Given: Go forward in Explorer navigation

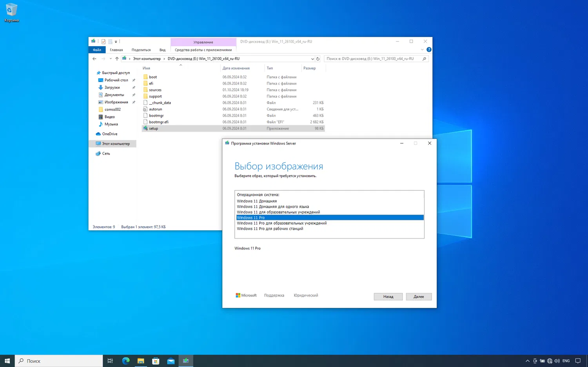Looking at the screenshot, I should click(103, 59).
